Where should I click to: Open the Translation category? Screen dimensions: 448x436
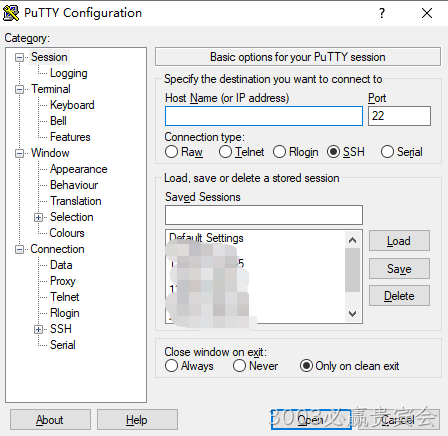[76, 201]
